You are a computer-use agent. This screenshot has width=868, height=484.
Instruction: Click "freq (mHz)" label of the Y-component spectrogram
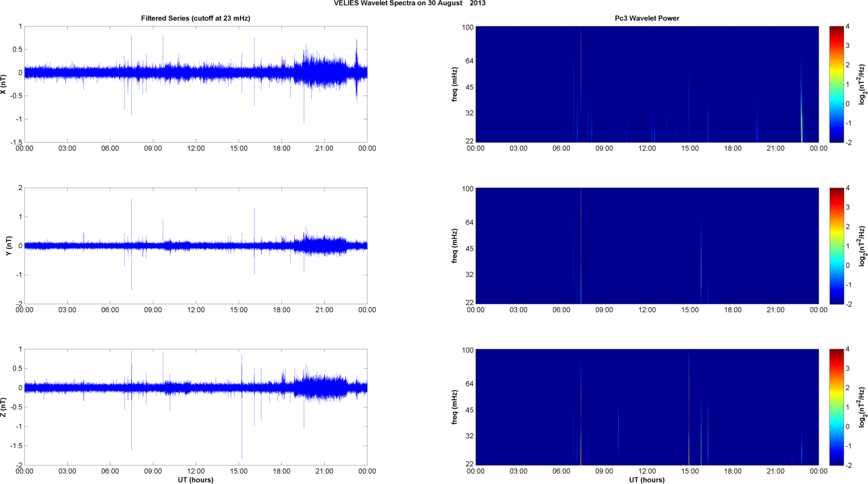(455, 246)
